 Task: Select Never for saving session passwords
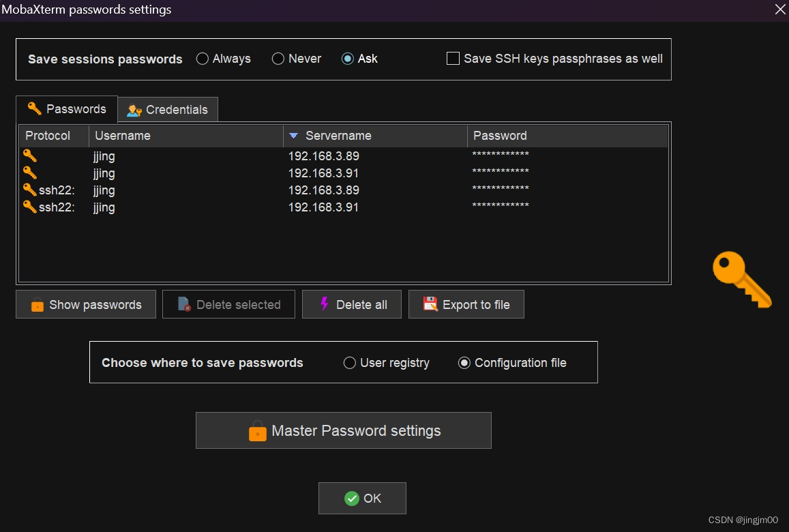(278, 59)
